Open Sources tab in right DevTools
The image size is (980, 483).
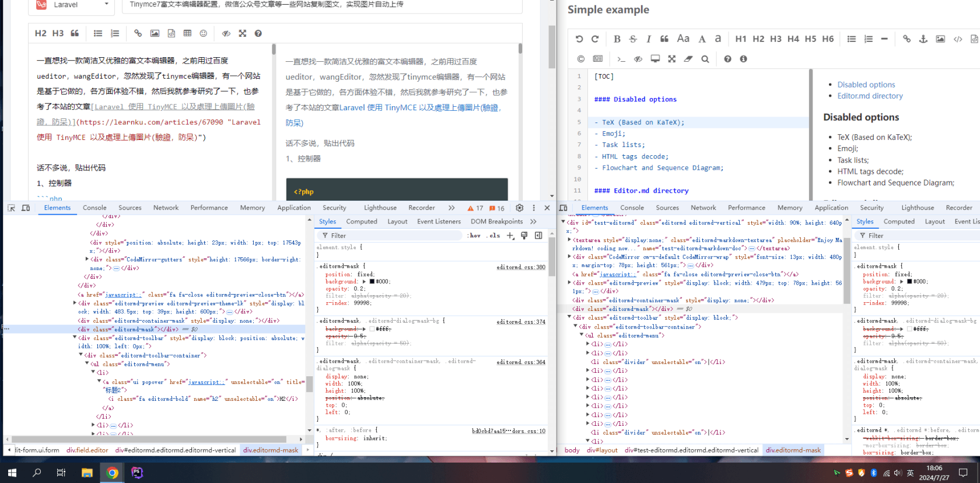click(667, 208)
